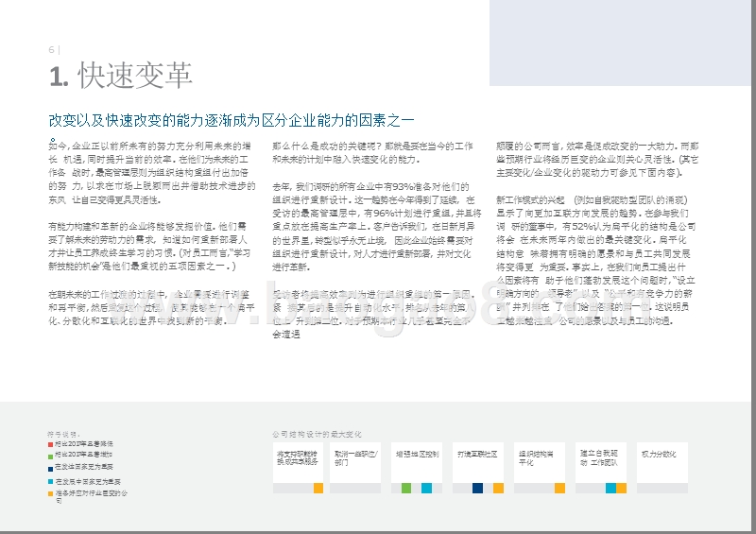Click the paragraph starting 如今,企业正以前所未有的努力
The width and height of the screenshot is (756, 534).
point(151,173)
